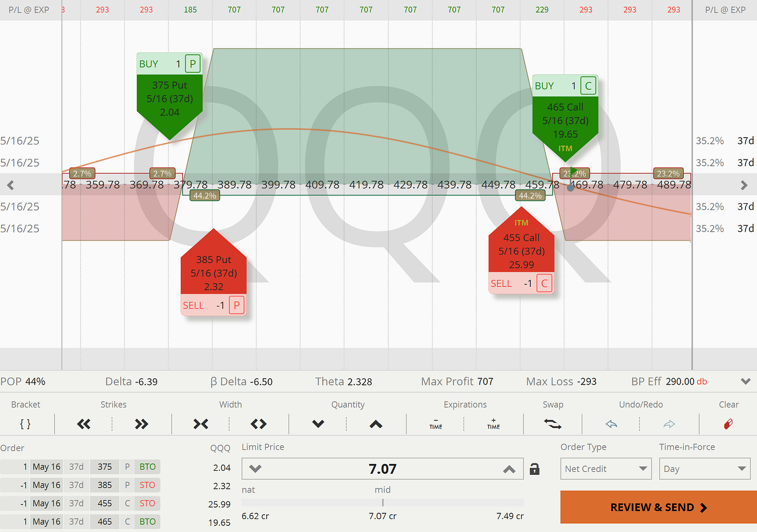Narrow the spread width icon

click(201, 424)
